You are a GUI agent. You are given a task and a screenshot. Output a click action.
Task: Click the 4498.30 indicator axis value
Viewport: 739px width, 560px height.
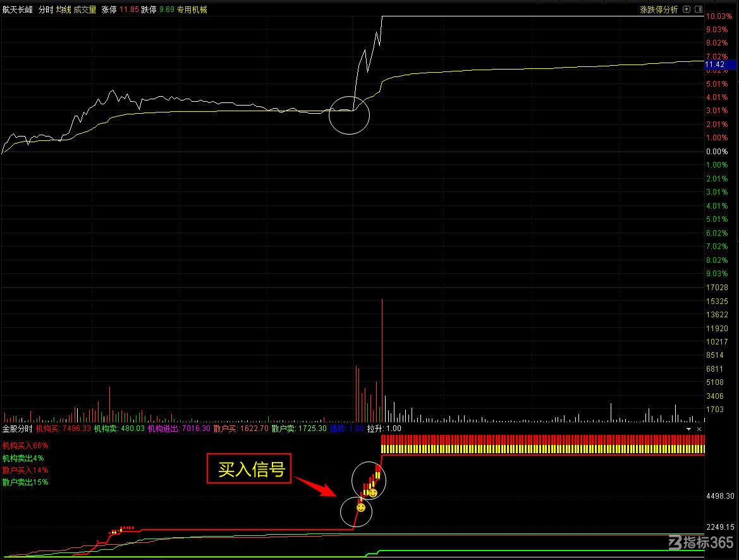tap(720, 496)
